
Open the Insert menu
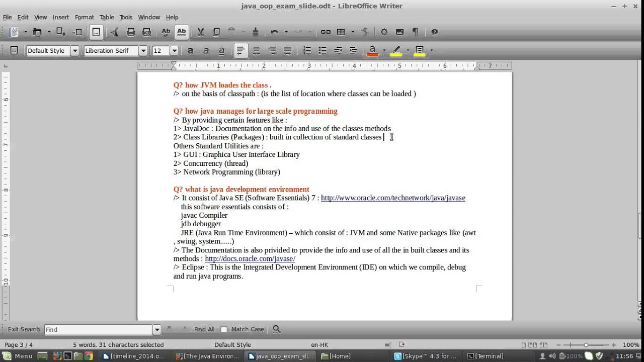(61, 17)
